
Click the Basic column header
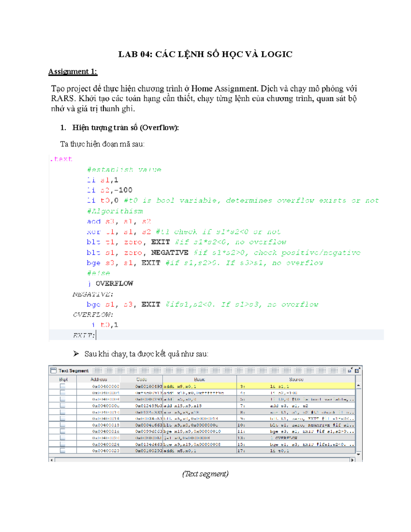(200, 379)
